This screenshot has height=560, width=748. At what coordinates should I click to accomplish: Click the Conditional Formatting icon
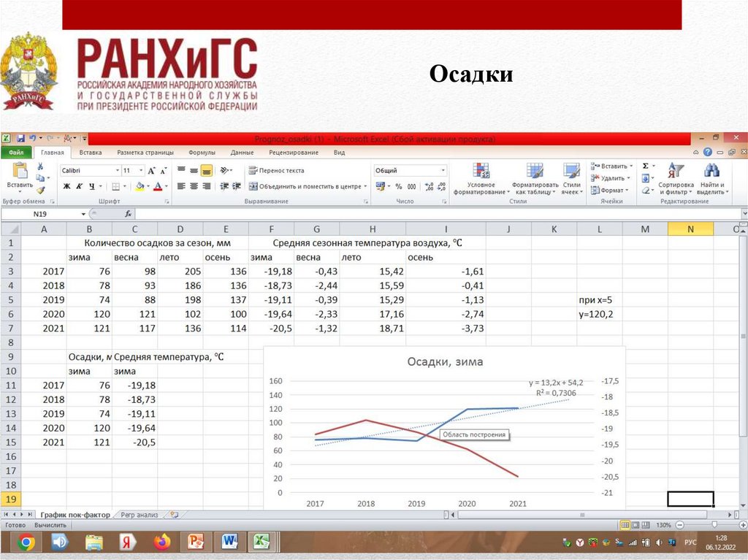click(480, 172)
